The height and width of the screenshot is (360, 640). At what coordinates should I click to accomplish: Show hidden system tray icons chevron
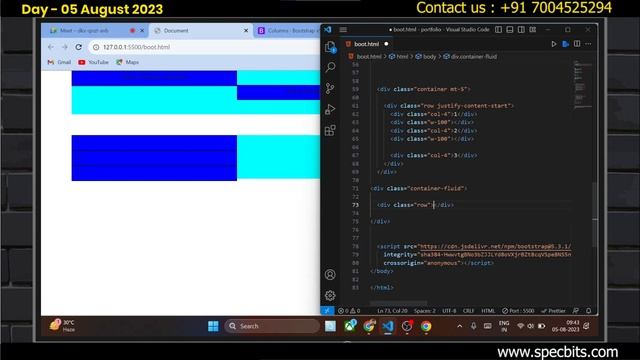460,326
